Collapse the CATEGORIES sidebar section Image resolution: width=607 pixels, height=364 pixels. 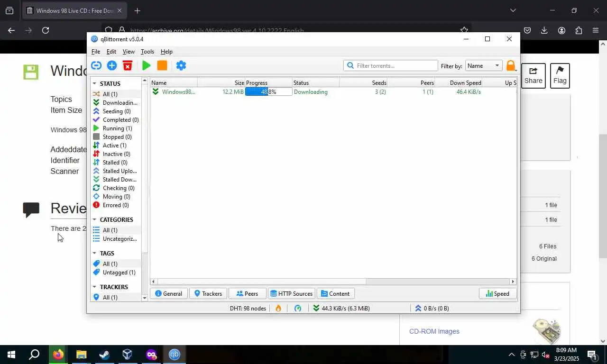(94, 219)
